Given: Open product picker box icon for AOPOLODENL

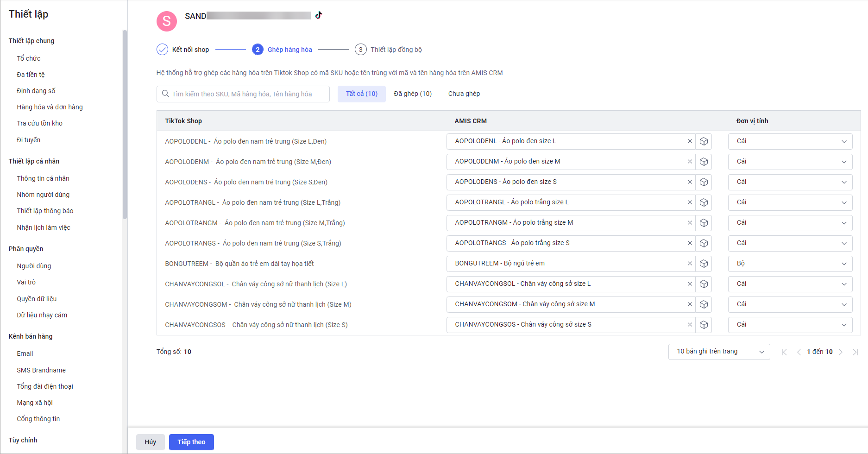Looking at the screenshot, I should (704, 141).
